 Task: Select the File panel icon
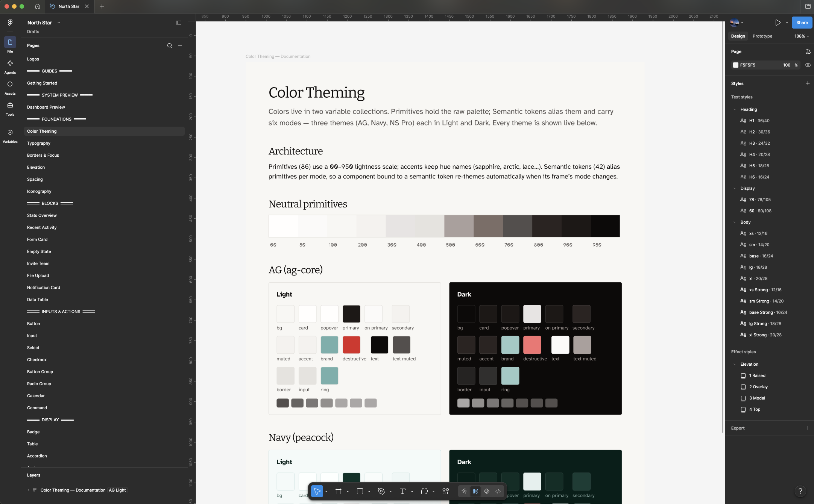(10, 42)
